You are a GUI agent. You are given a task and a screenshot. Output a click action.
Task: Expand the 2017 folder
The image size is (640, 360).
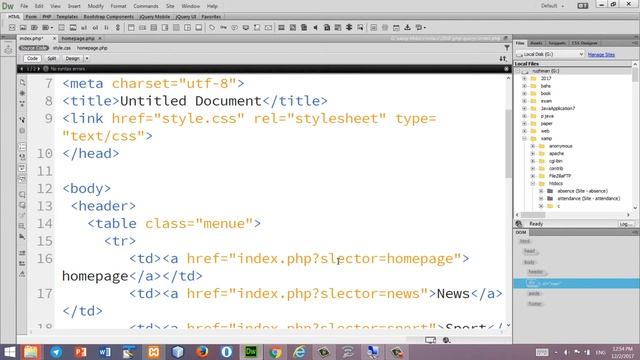[x=524, y=78]
